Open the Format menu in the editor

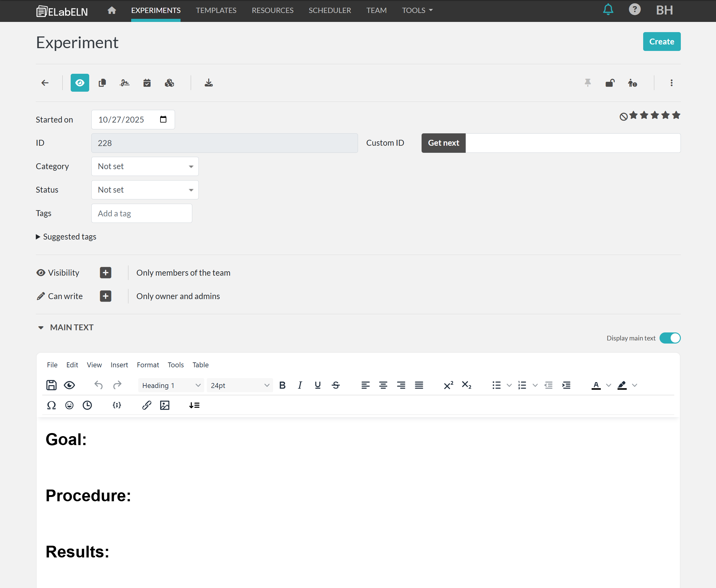click(x=148, y=365)
